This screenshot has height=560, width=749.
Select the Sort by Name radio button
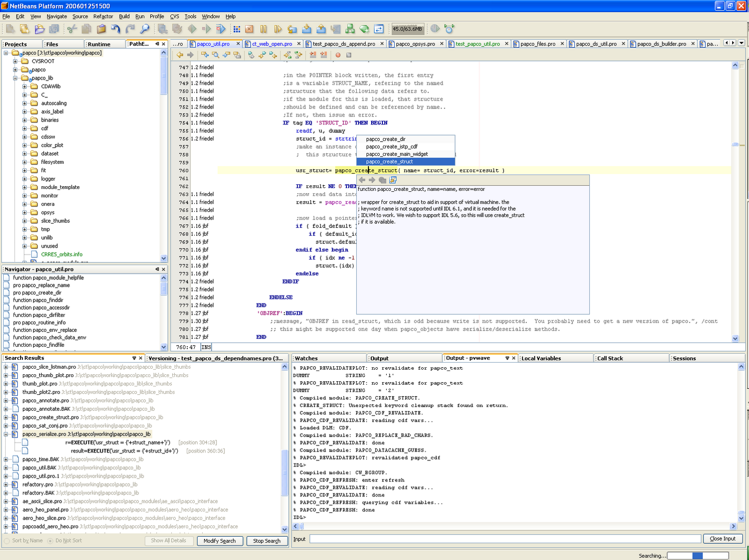click(x=7, y=541)
